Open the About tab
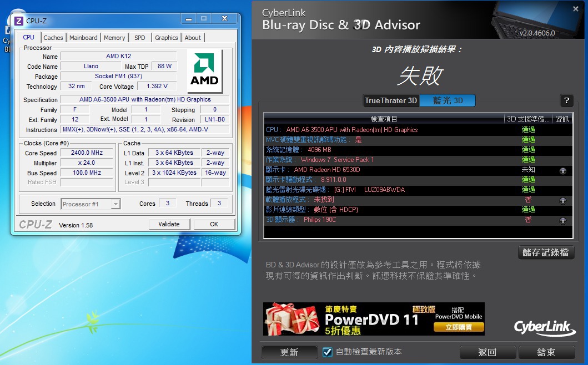This screenshot has width=588, height=365. (193, 38)
